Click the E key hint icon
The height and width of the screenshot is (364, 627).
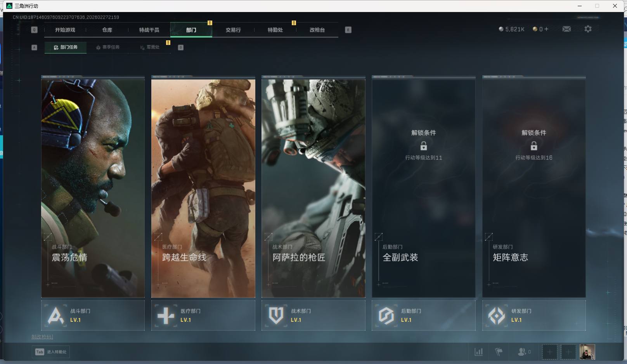pos(348,30)
